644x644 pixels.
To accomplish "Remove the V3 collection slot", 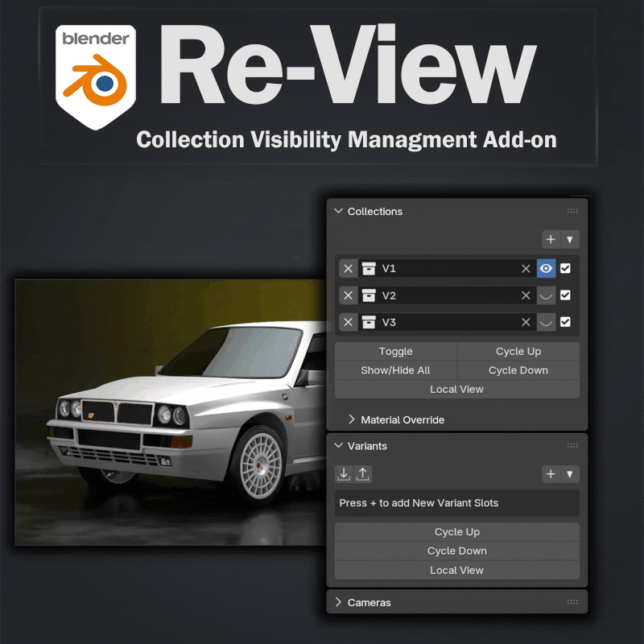I will tap(348, 322).
